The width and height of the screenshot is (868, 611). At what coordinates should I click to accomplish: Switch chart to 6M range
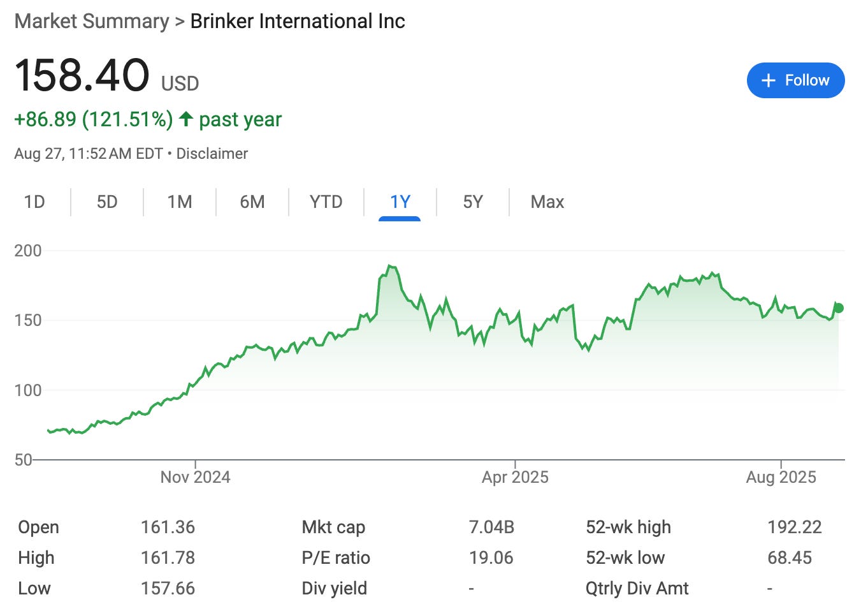click(252, 202)
